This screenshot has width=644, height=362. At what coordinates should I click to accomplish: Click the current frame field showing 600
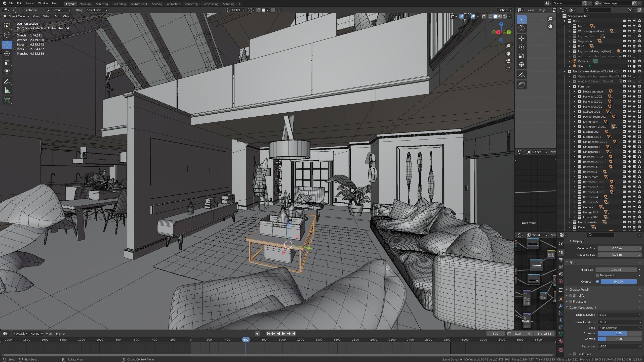coord(495,334)
